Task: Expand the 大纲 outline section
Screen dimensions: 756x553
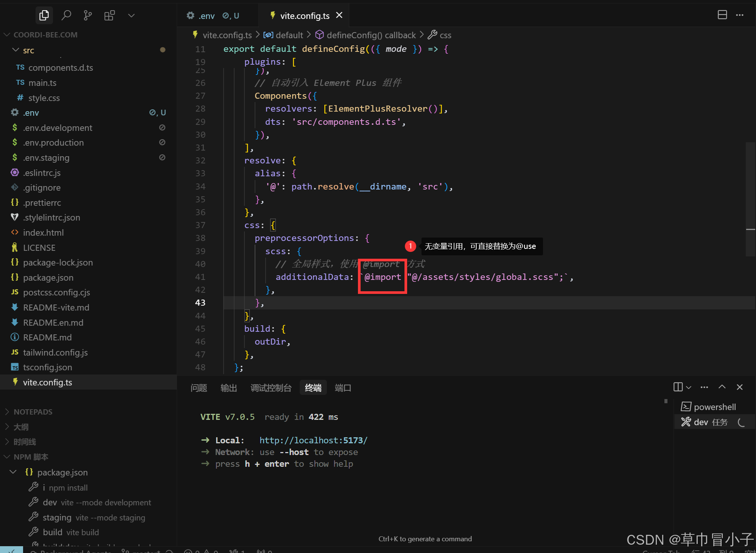Action: point(89,427)
